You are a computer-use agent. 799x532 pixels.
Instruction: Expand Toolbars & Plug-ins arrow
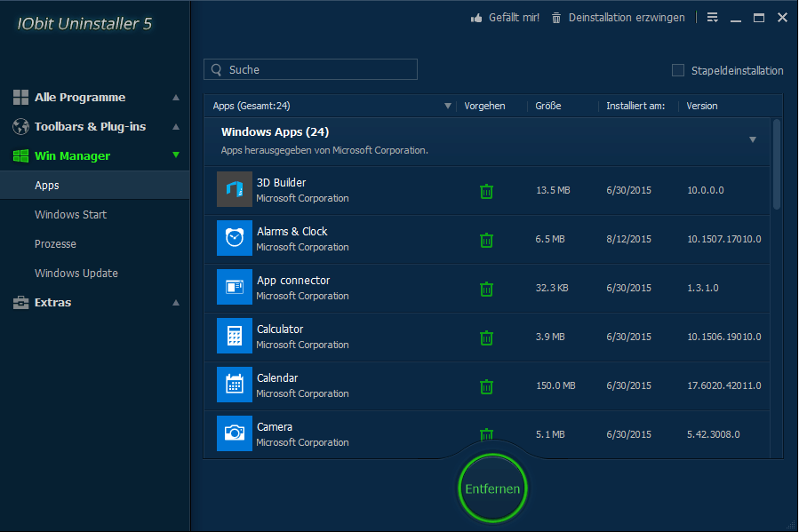(176, 127)
